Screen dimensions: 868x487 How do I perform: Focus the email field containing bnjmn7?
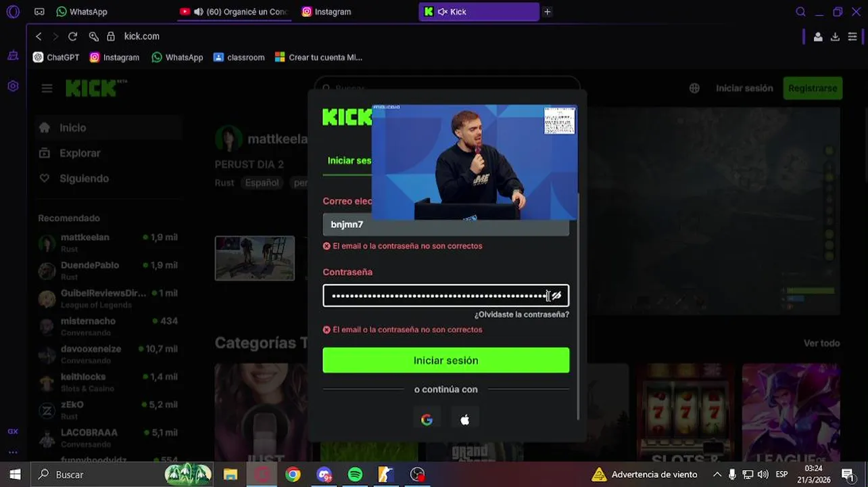tap(446, 225)
